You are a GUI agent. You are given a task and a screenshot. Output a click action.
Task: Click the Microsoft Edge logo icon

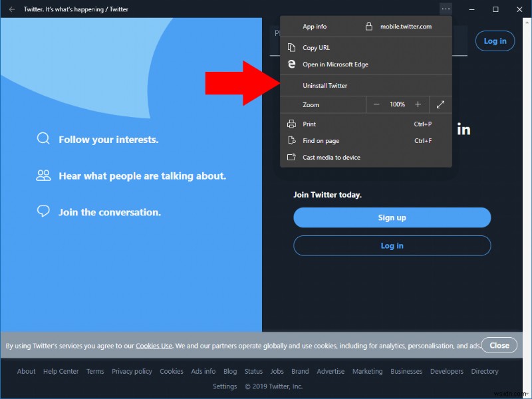[x=291, y=64]
